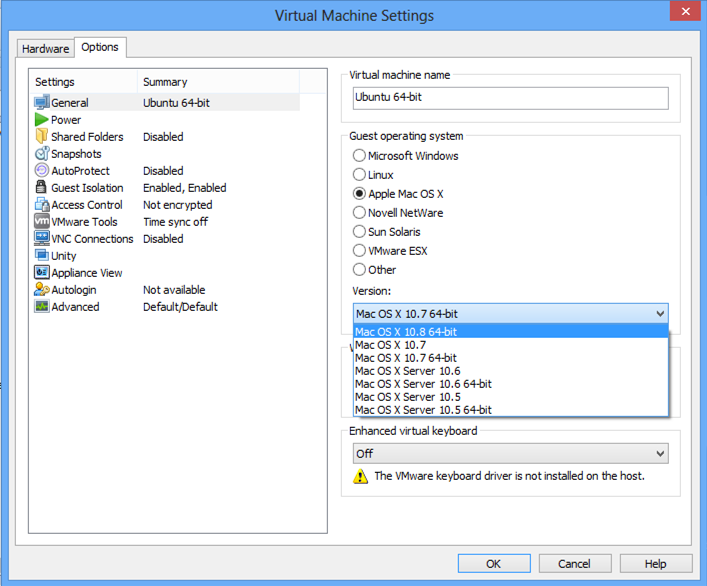Choose Microsoft Windows guest OS

pyautogui.click(x=359, y=156)
